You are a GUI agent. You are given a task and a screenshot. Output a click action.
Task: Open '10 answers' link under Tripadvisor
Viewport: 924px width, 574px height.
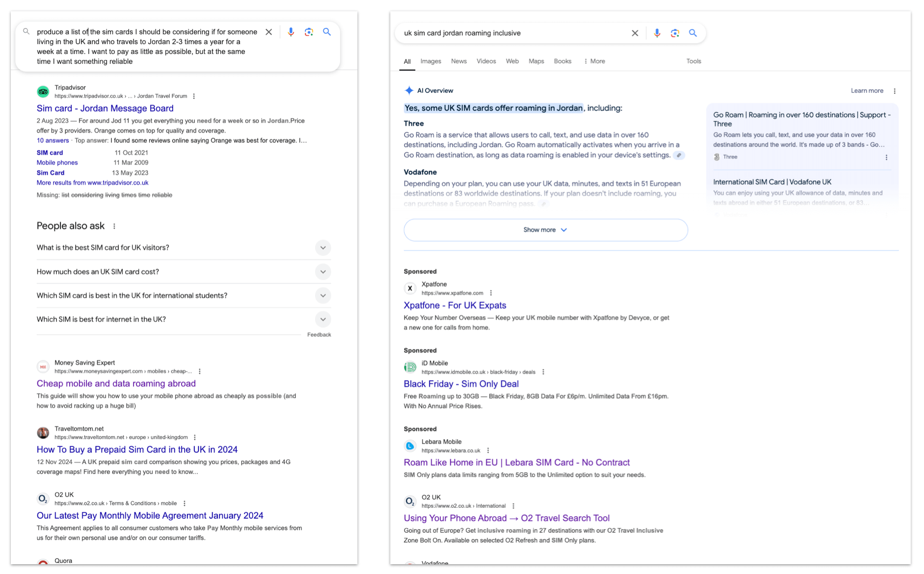coord(53,140)
